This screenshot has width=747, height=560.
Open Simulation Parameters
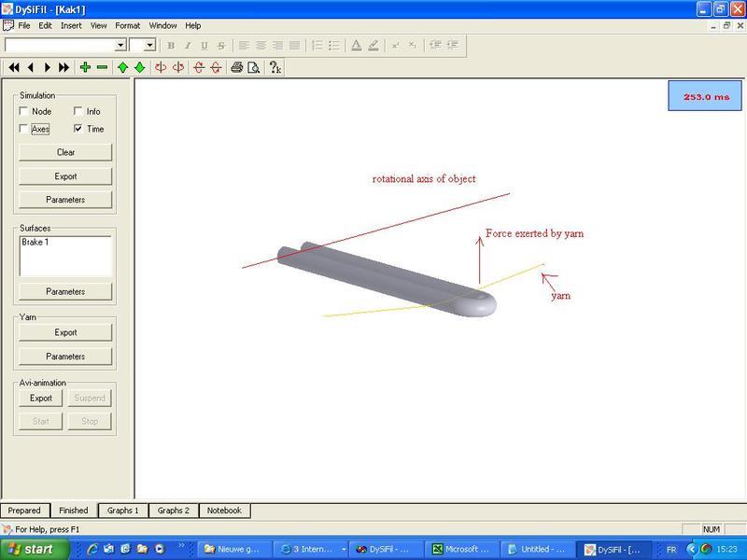click(65, 200)
